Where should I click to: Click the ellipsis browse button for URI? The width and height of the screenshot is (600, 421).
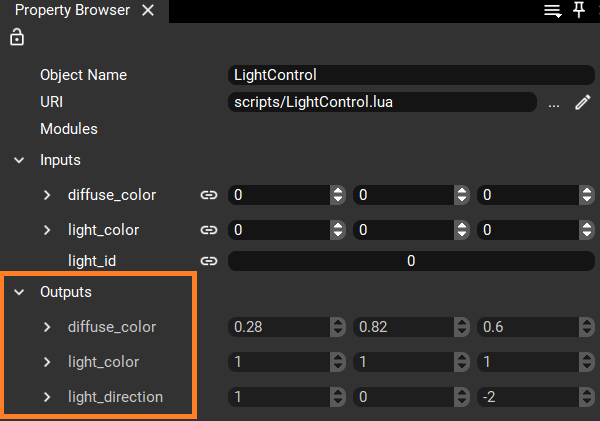(x=553, y=102)
